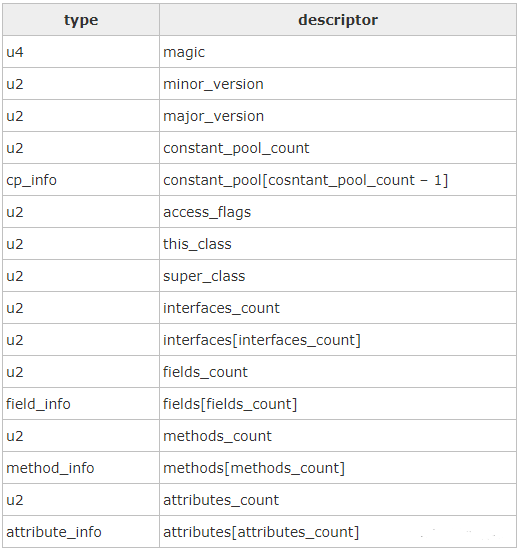Click the 'access_flags' cell
The width and height of the screenshot is (518, 549).
[338, 212]
